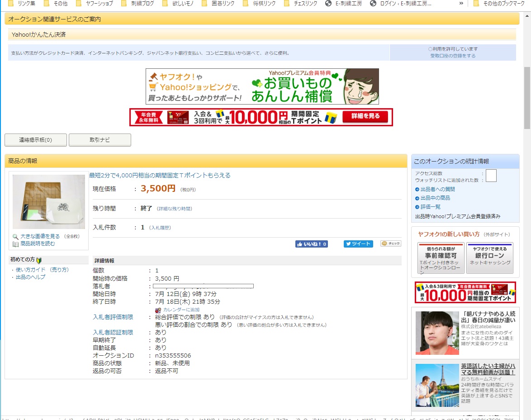Click the Twitter ツイート button
This screenshot has height=420, width=531.
(x=358, y=244)
